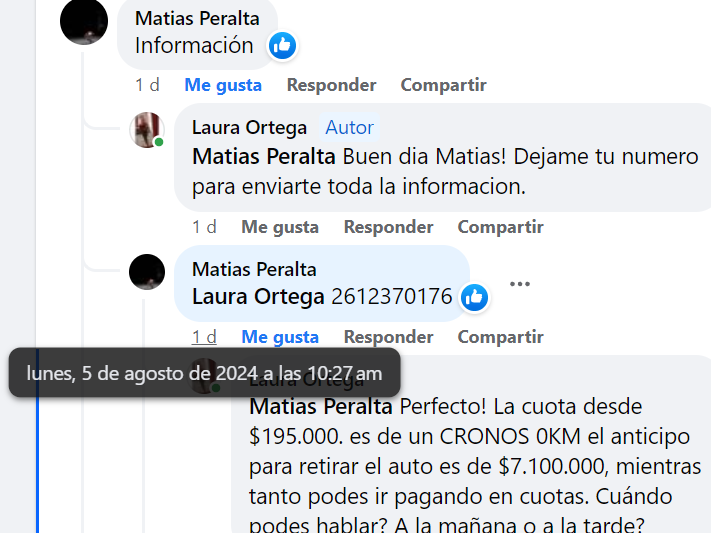The height and width of the screenshot is (533, 711).
Task: Open Matias Peralta's avatar beside phone number reply
Action: 147,272
